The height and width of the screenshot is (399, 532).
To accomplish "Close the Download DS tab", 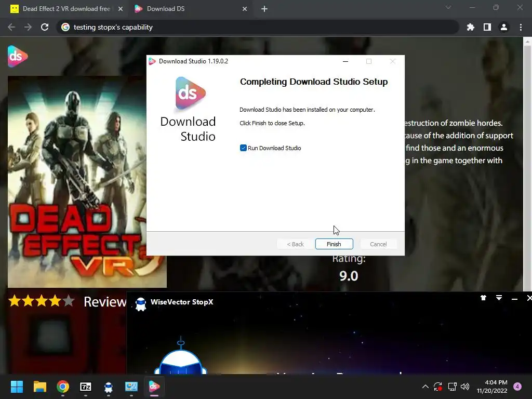I will [x=245, y=9].
